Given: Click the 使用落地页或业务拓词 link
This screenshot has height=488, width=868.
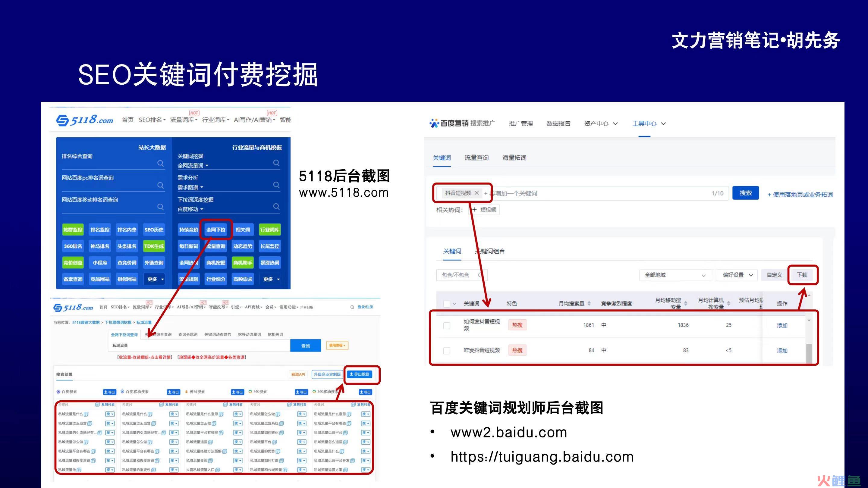Looking at the screenshot, I should click(x=800, y=195).
